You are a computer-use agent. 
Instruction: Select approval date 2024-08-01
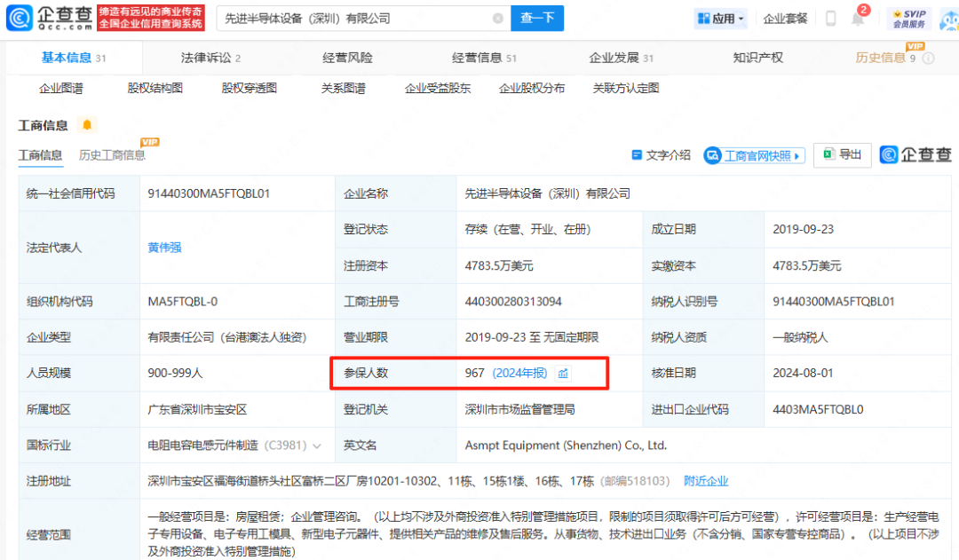tap(803, 373)
